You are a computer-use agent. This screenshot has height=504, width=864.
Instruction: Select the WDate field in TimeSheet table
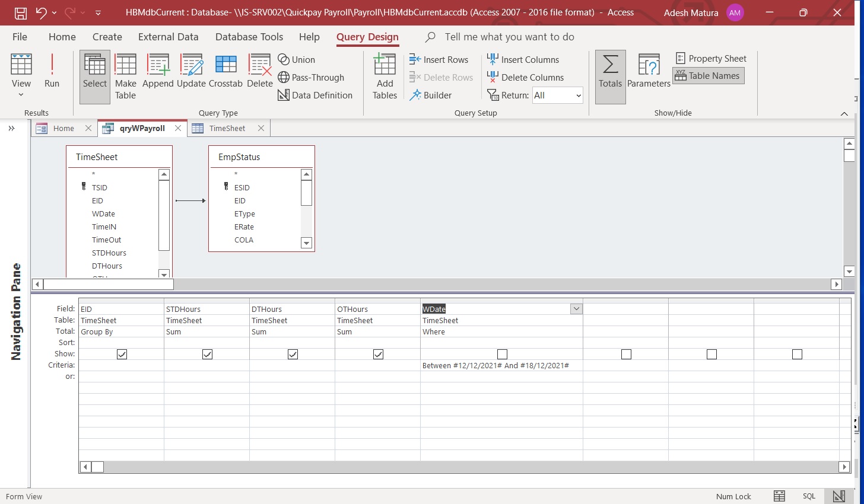click(103, 214)
